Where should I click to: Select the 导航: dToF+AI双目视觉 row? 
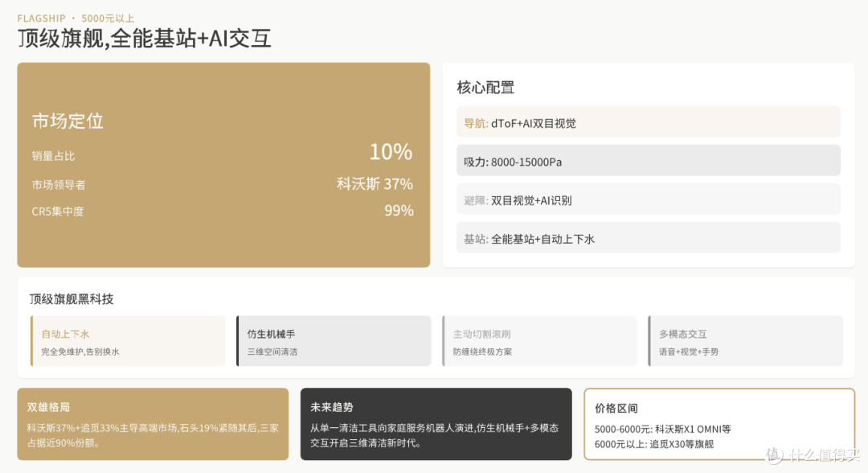click(x=649, y=121)
